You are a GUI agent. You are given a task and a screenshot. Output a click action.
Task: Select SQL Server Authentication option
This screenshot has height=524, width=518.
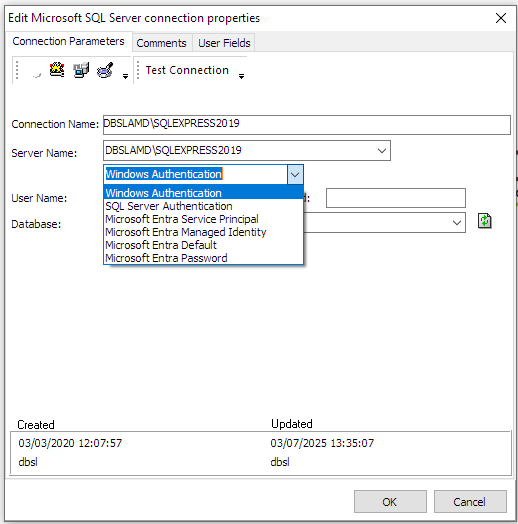pos(204,206)
